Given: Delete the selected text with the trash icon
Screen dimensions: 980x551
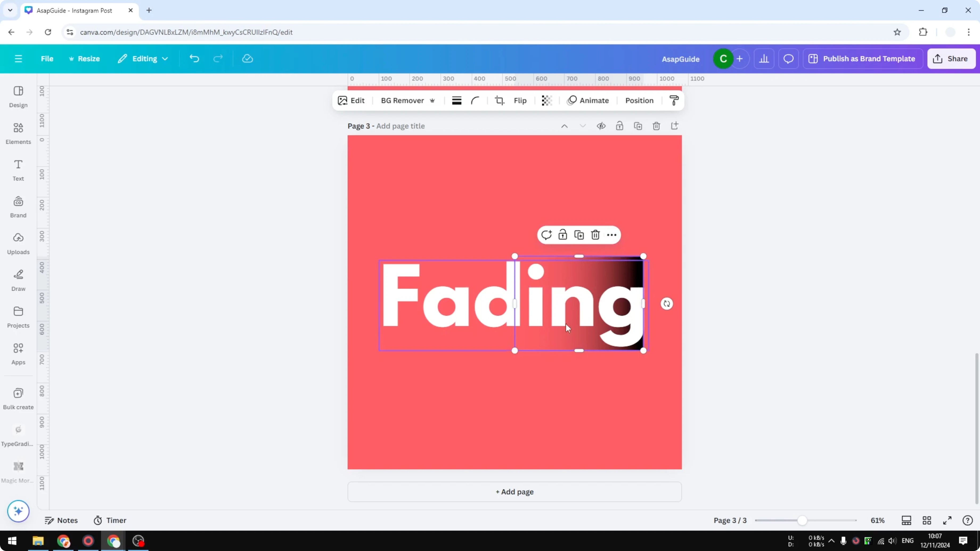Looking at the screenshot, I should tap(595, 235).
